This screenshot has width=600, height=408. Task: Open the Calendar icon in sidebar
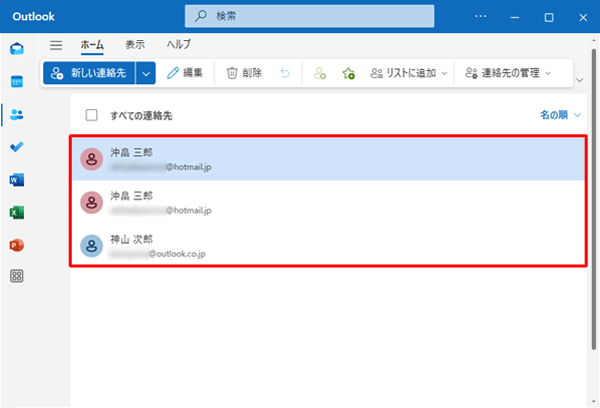tap(17, 82)
